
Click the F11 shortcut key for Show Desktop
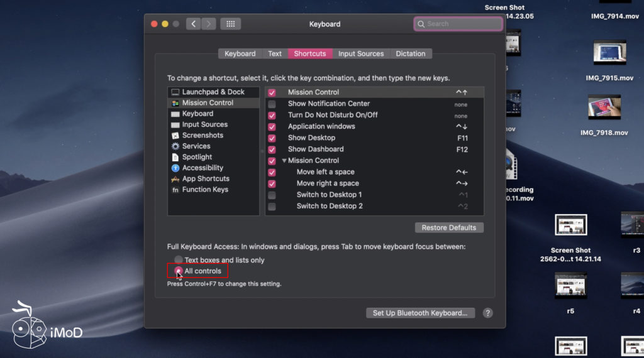[x=462, y=138]
